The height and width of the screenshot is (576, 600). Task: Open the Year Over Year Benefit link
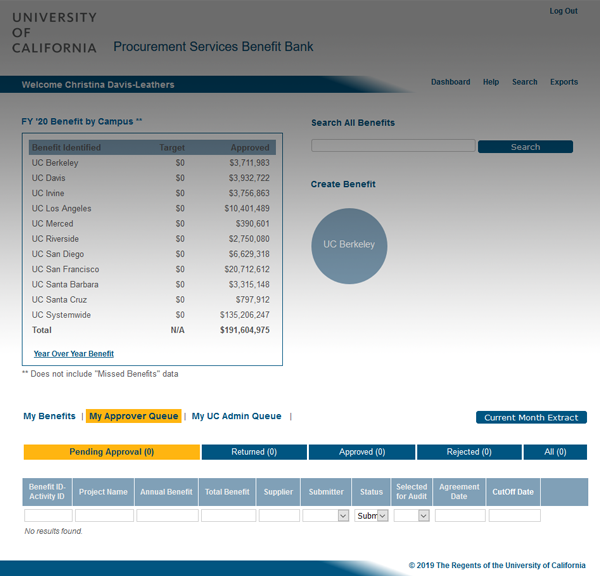(x=73, y=354)
